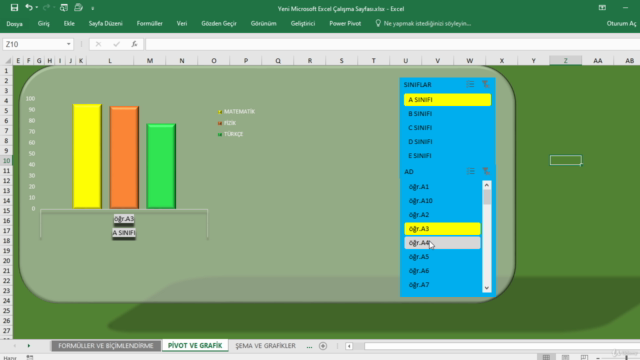Select öğr.A5 in AD slicer
Viewport: 640px width, 360px height.
(442, 257)
